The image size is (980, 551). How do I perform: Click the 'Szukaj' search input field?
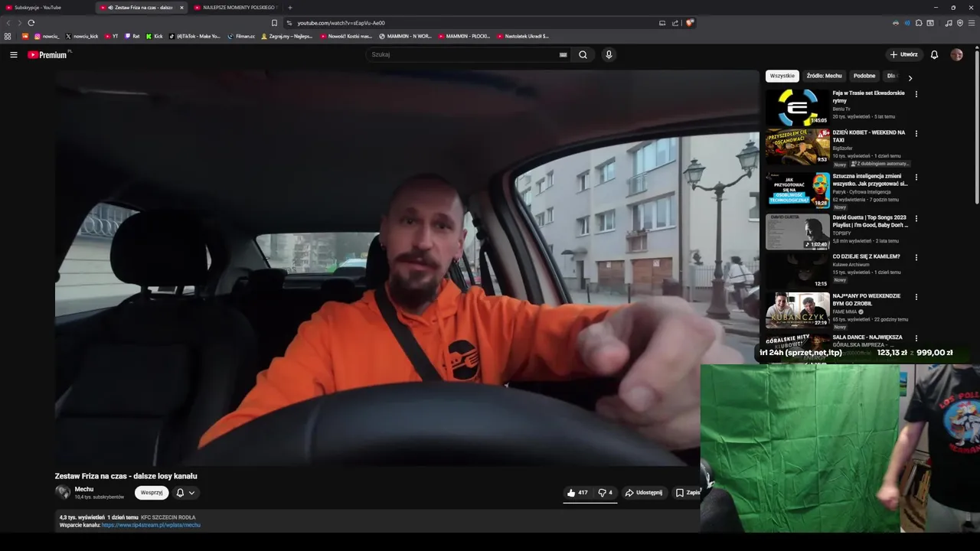coord(463,55)
